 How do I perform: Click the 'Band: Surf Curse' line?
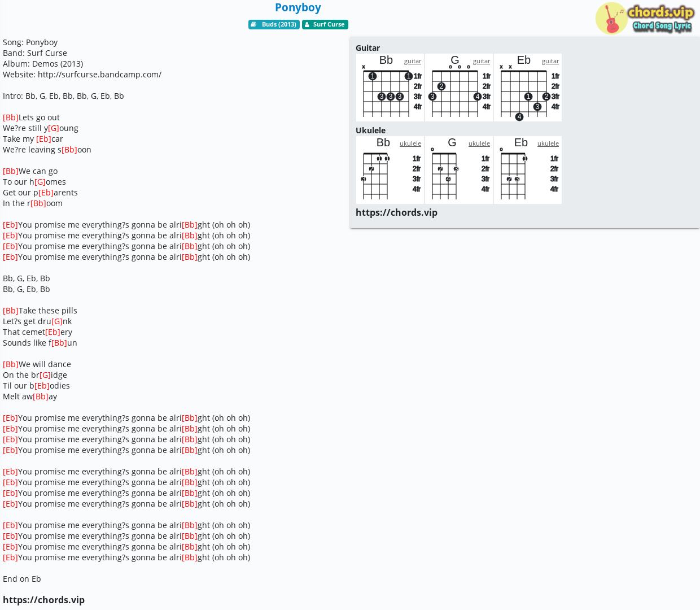pyautogui.click(x=35, y=53)
